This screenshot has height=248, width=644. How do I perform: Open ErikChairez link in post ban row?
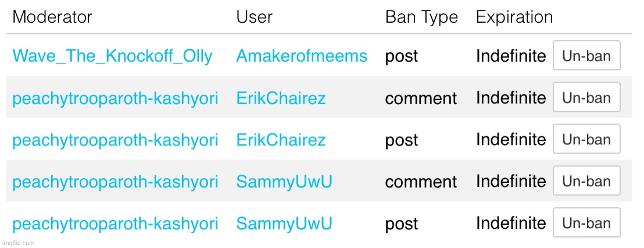tap(281, 140)
